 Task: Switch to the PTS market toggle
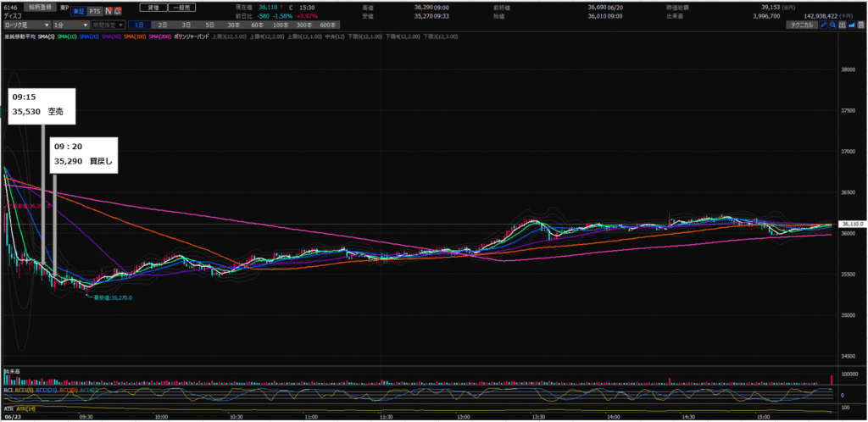(x=95, y=12)
